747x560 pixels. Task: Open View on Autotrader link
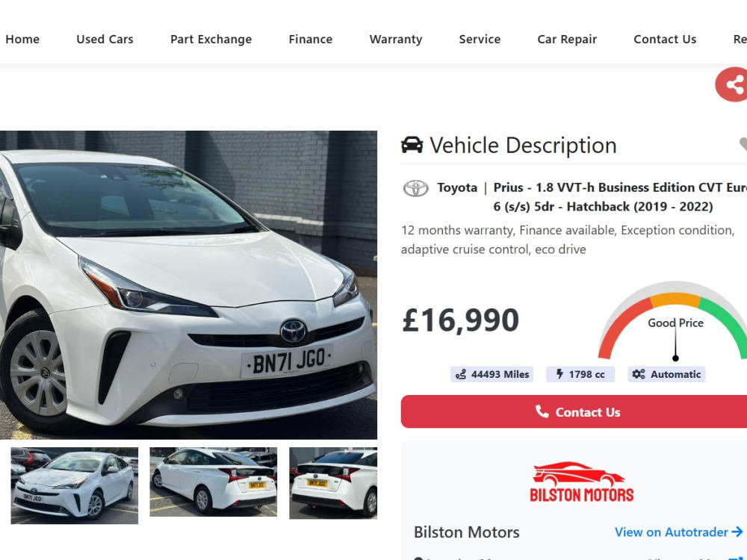672,532
